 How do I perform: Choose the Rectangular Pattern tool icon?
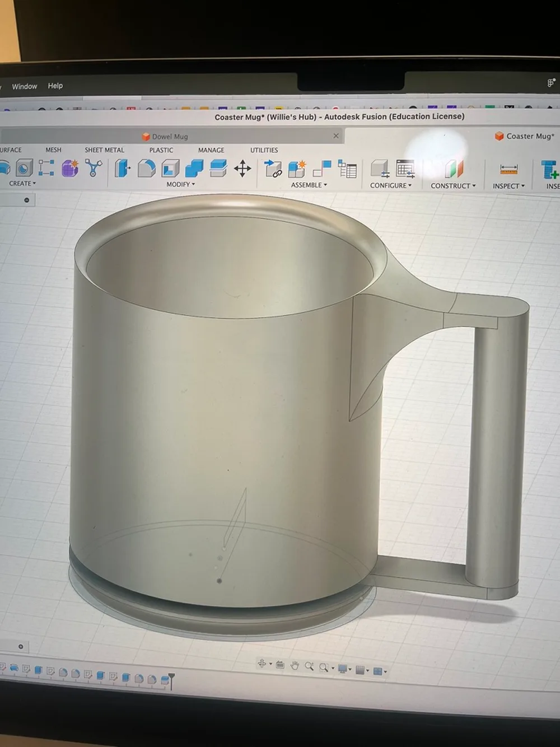[46, 167]
